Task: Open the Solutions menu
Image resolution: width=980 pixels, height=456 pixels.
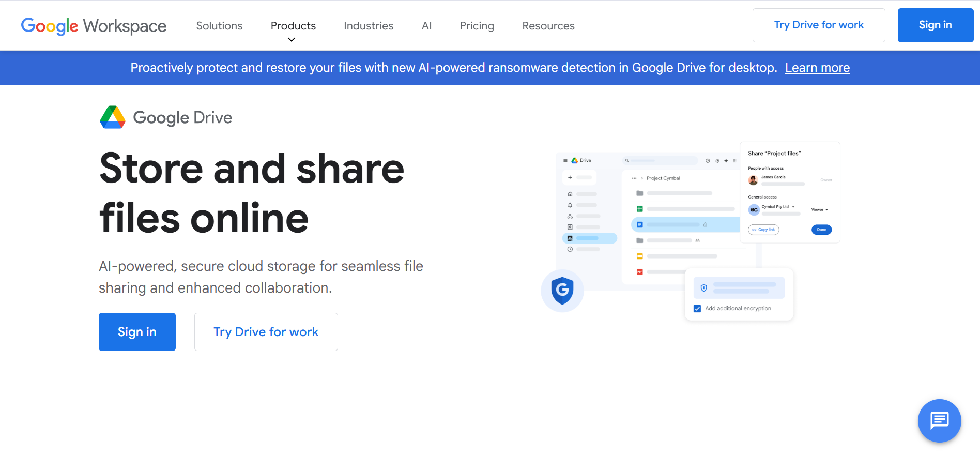Action: tap(219, 26)
